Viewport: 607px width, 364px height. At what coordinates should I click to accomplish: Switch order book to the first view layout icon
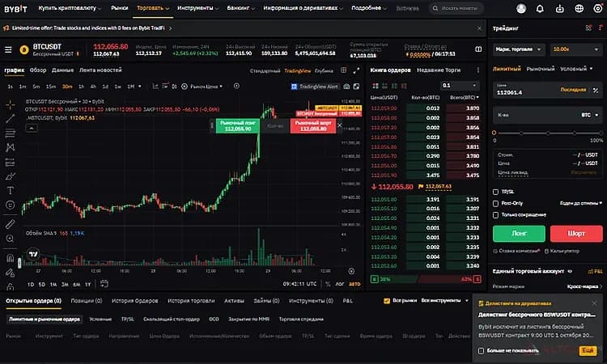tap(376, 86)
